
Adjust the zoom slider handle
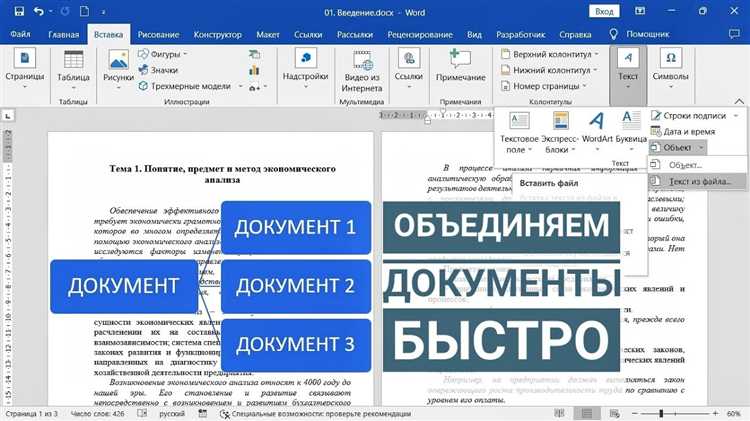click(x=661, y=413)
